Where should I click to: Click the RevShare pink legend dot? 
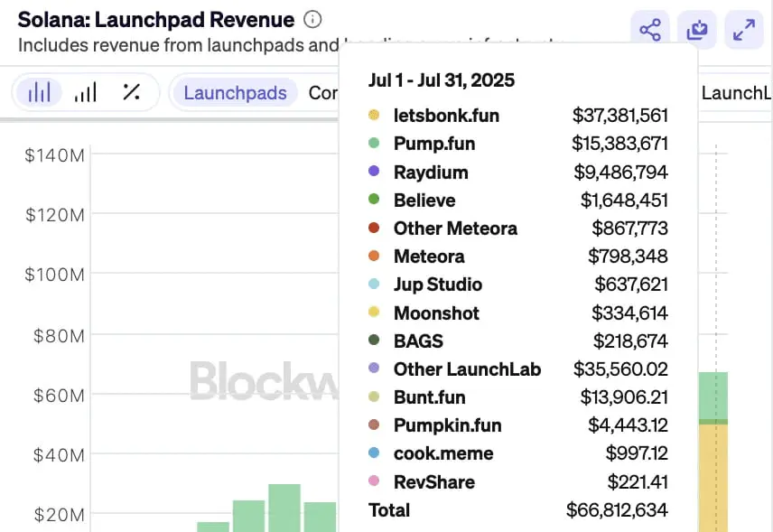(374, 481)
